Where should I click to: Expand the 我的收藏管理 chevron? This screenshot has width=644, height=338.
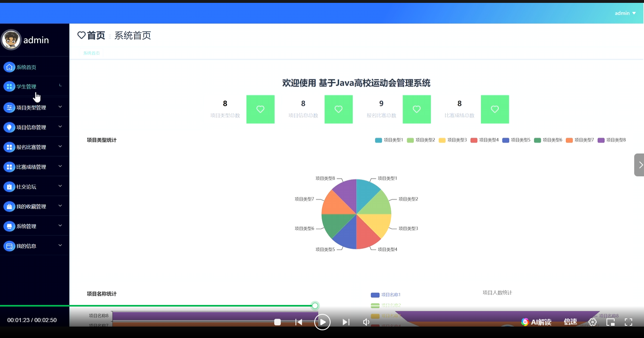point(60,206)
